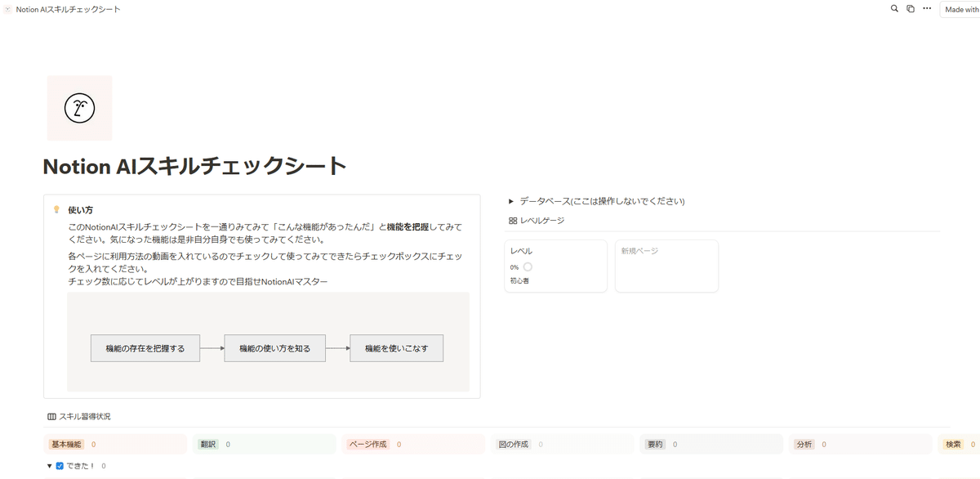Open the レベル card
The width and height of the screenshot is (980, 479).
[555, 265]
